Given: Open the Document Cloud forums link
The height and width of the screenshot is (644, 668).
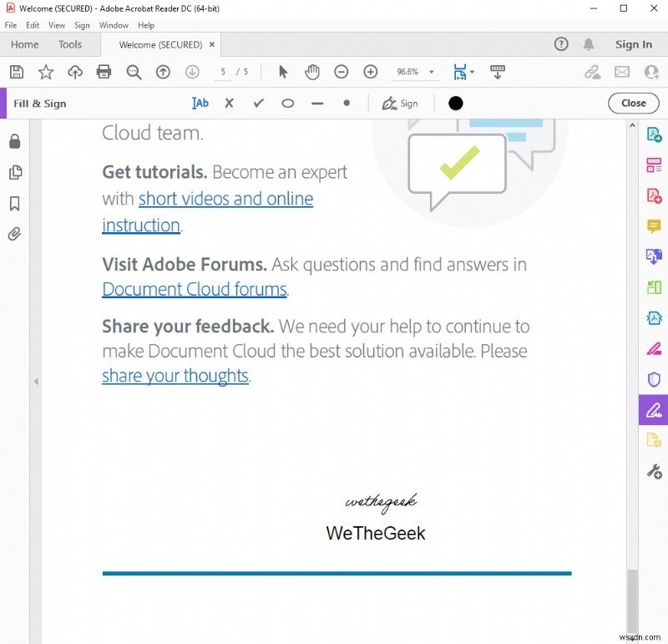Looking at the screenshot, I should [x=195, y=289].
